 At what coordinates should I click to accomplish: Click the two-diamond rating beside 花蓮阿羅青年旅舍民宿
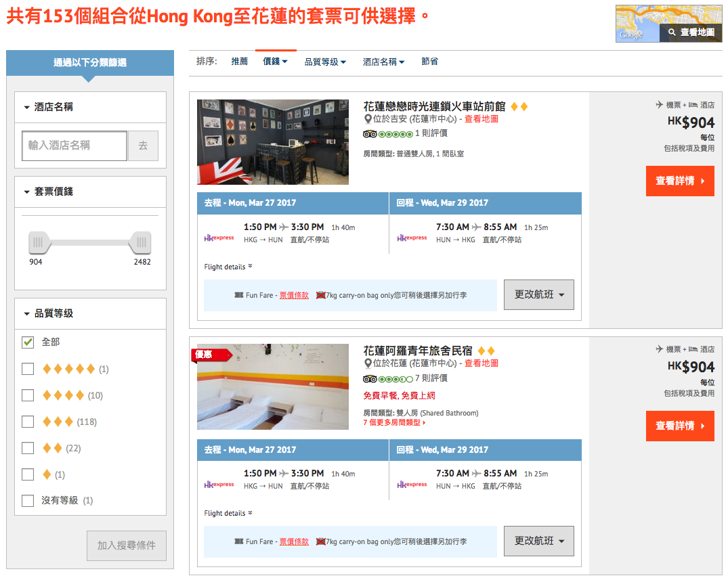pos(486,351)
